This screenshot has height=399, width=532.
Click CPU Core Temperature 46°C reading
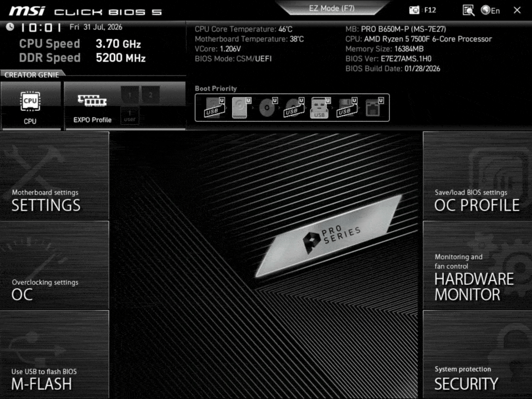click(243, 29)
